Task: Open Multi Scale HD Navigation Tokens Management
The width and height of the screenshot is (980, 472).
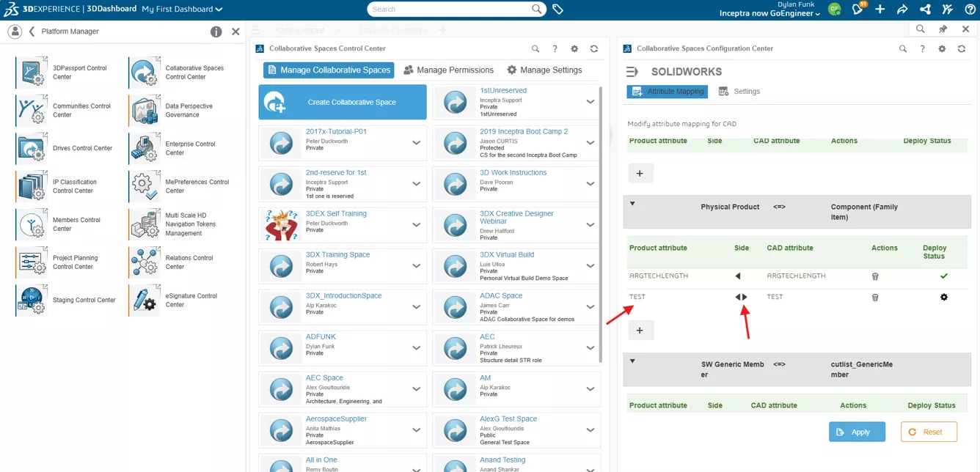Action: [145, 224]
